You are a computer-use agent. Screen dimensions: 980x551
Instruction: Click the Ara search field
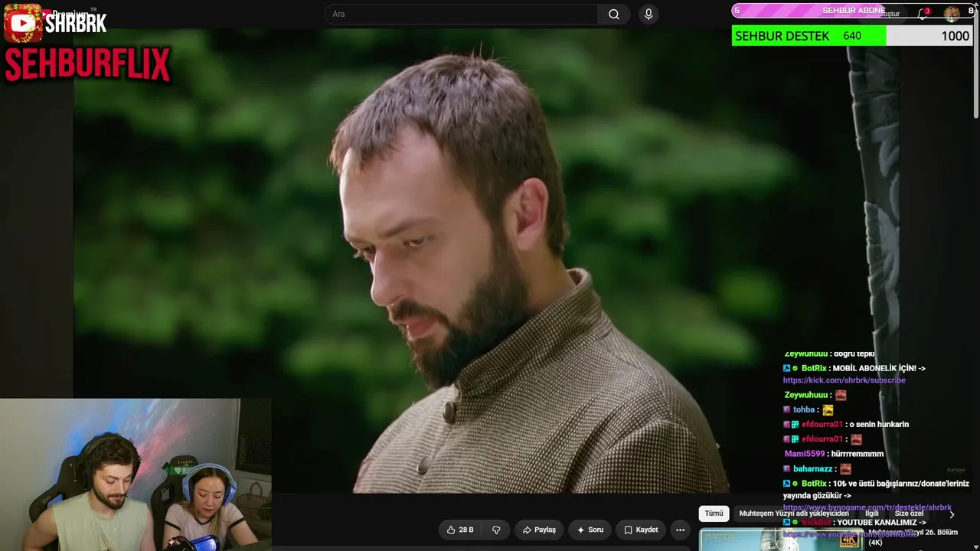[x=461, y=14]
